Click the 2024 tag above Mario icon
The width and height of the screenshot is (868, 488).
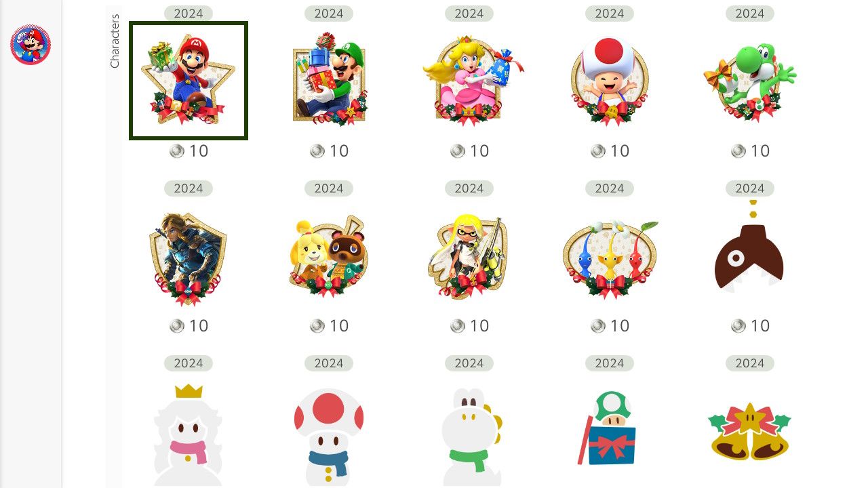click(189, 14)
